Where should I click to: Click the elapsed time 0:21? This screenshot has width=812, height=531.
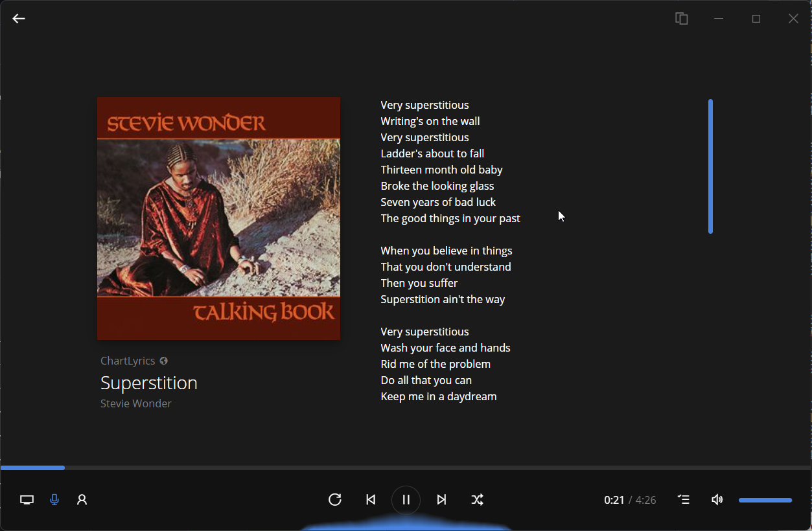tap(614, 500)
